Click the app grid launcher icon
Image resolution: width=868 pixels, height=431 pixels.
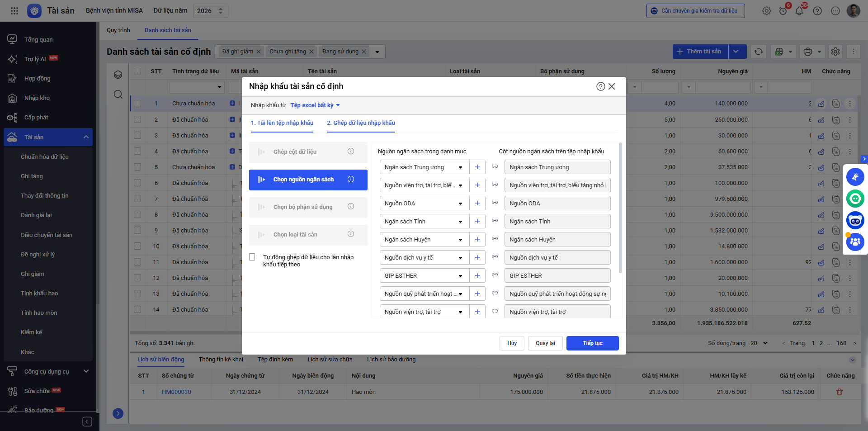pos(14,11)
